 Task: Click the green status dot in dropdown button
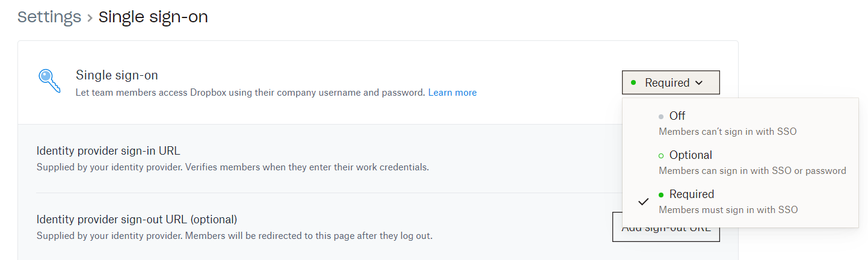[633, 82]
